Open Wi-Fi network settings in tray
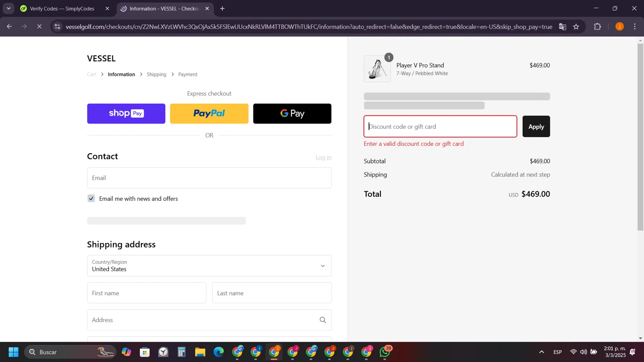 pos(573,352)
